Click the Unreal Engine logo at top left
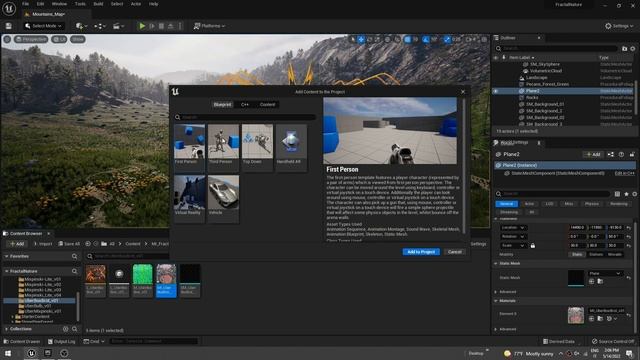640x360 pixels. [x=9, y=8]
